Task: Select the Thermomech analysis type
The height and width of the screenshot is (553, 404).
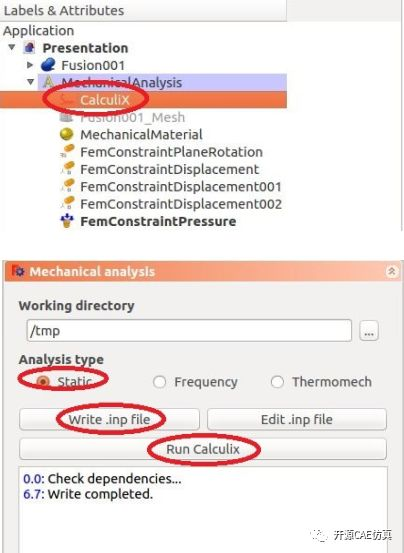Action: 277,382
